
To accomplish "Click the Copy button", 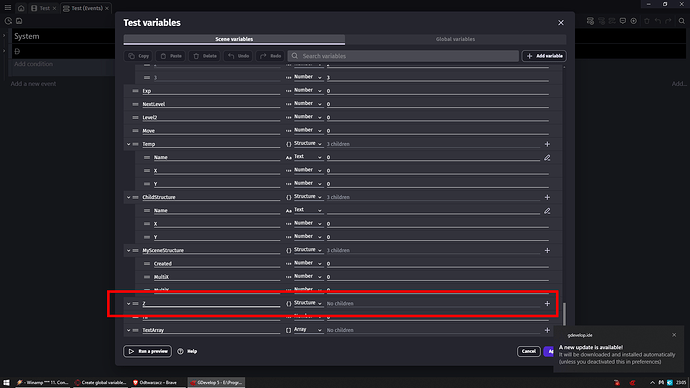I will coord(138,56).
